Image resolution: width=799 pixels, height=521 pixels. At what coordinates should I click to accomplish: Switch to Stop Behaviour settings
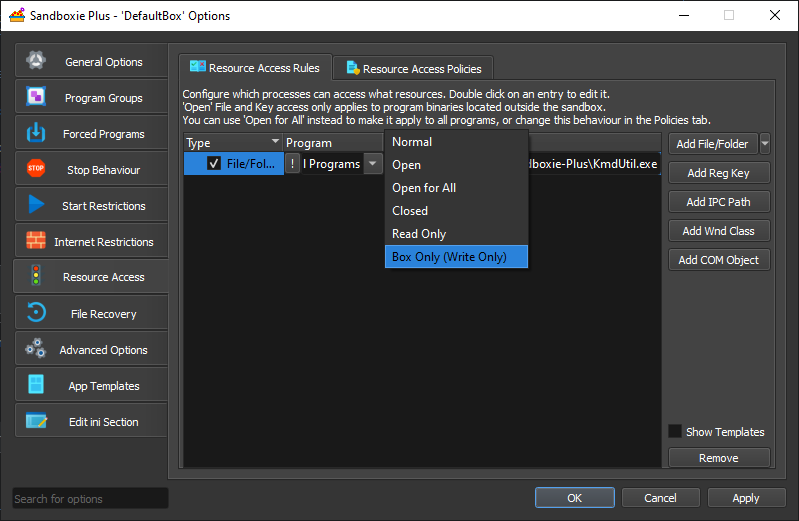[x=91, y=169]
